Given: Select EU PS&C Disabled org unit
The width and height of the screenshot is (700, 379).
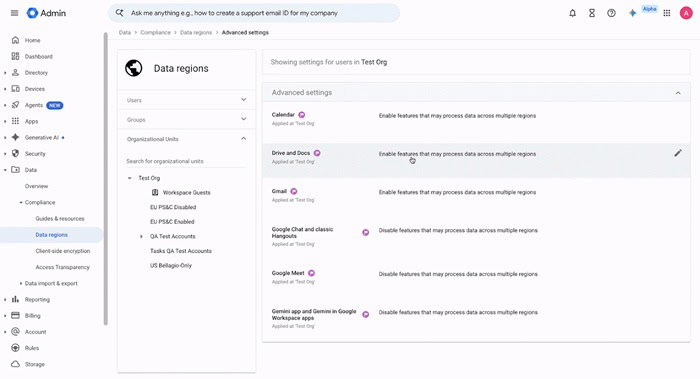Looking at the screenshot, I should click(173, 207).
